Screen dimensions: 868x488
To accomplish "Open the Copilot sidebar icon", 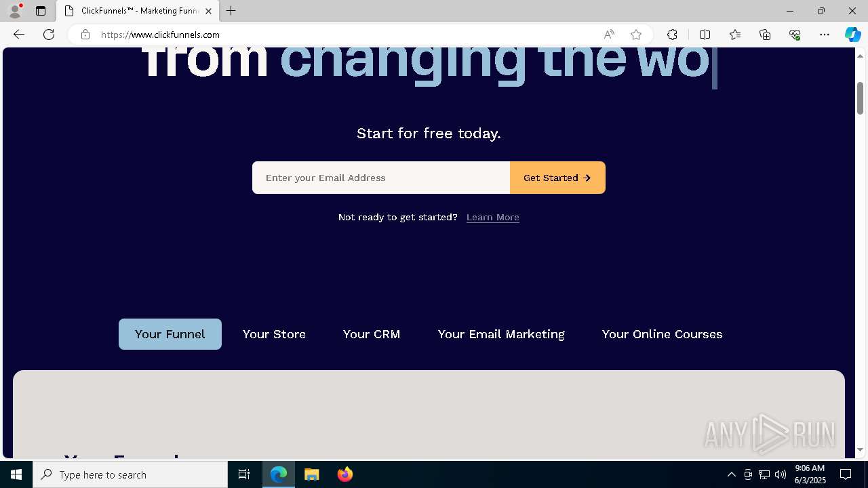I will 852,35.
